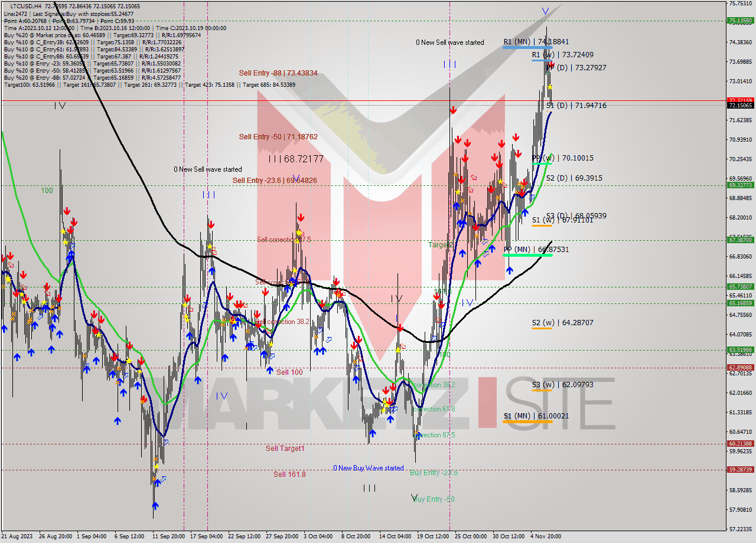Select the red 60.21388 price tag
Viewport: 756px width, 543px height.
[x=740, y=443]
